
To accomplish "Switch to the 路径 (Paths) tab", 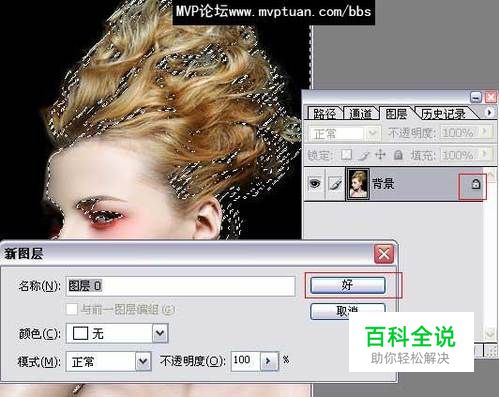I will point(324,113).
